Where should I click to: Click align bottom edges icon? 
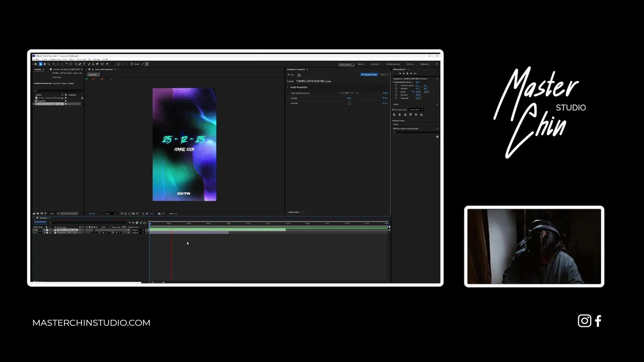pos(422,115)
